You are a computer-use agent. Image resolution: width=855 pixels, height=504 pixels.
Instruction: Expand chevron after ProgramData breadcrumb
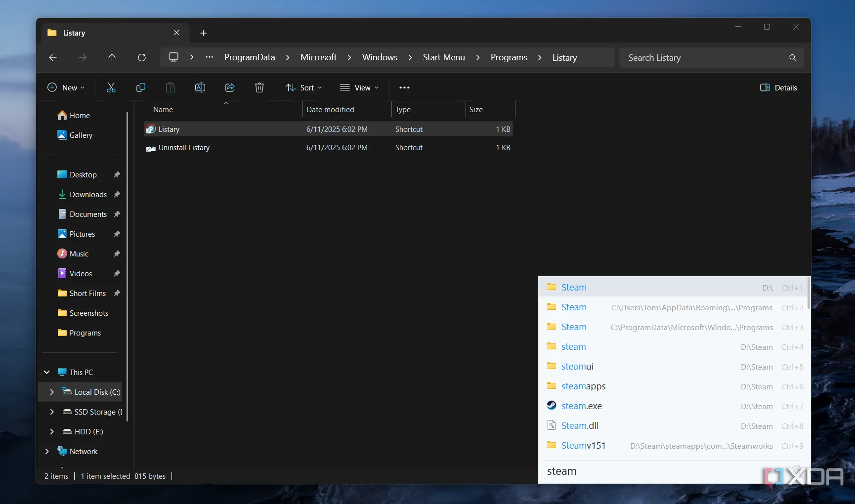[288, 57]
